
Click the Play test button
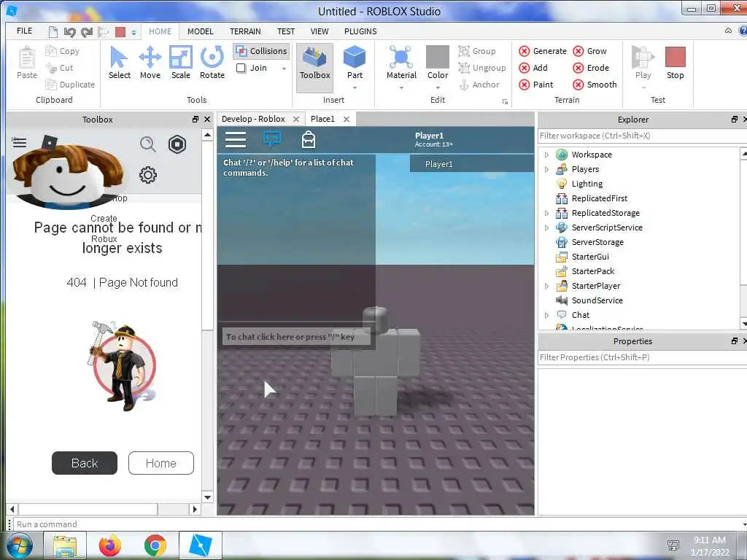[x=643, y=63]
